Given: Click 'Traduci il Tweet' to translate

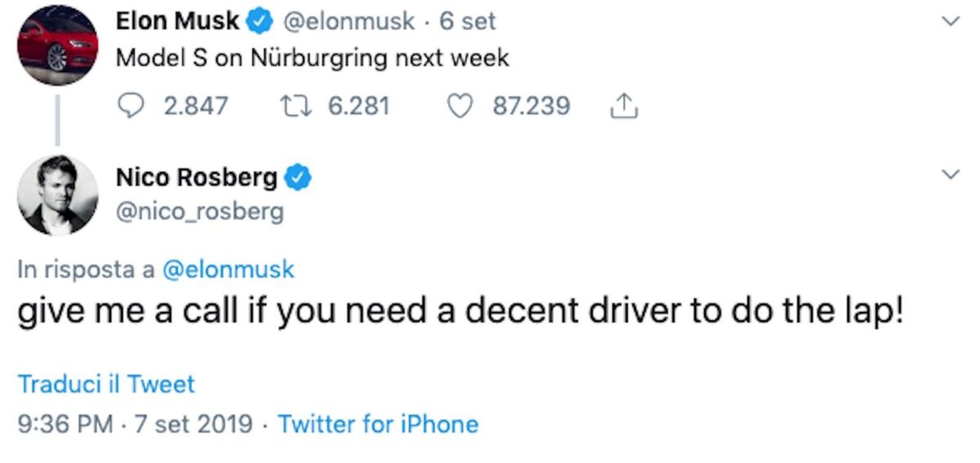Looking at the screenshot, I should [x=107, y=384].
